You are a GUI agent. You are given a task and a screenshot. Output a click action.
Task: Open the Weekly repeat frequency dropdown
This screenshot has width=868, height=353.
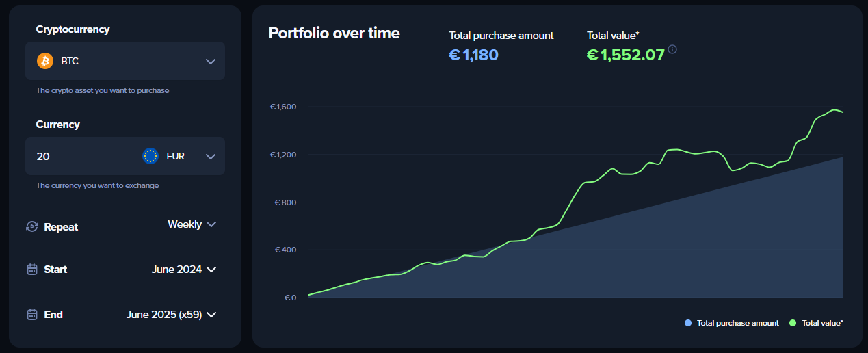point(192,224)
